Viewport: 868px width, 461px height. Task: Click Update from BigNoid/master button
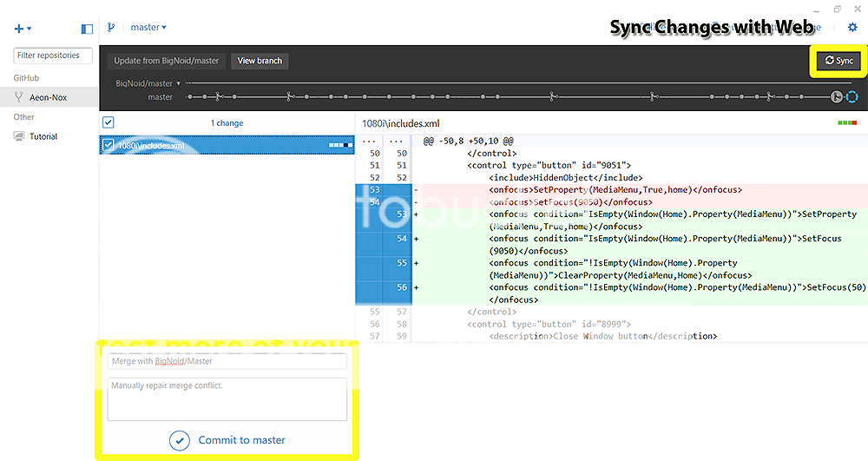coord(168,61)
